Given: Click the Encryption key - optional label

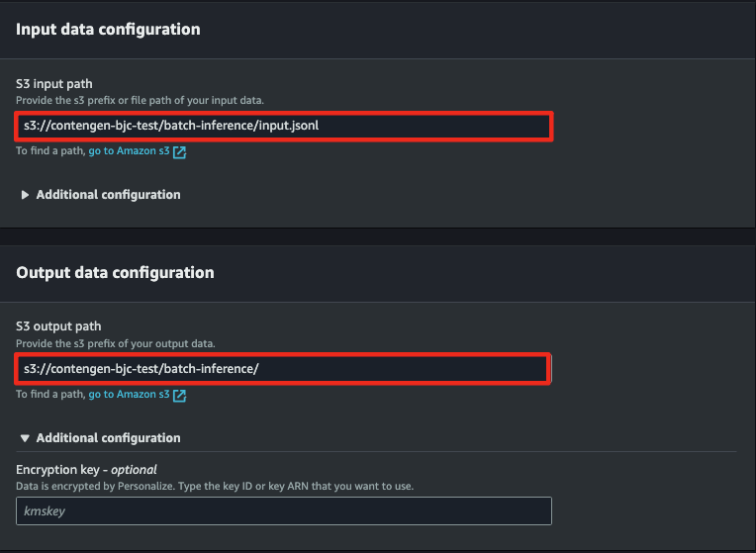Looking at the screenshot, I should click(x=86, y=470).
